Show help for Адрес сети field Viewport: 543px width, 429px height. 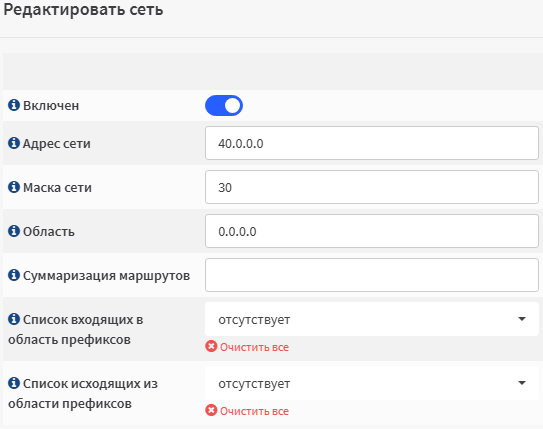pos(14,143)
